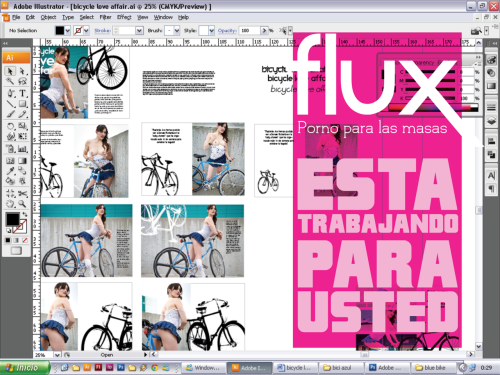Activate the Rotate tool

[x=10, y=126]
